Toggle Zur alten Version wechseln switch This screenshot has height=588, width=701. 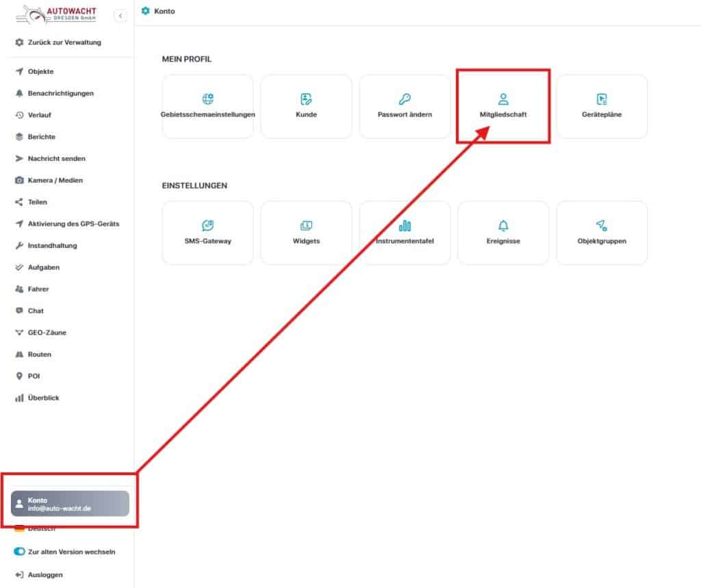[19, 552]
